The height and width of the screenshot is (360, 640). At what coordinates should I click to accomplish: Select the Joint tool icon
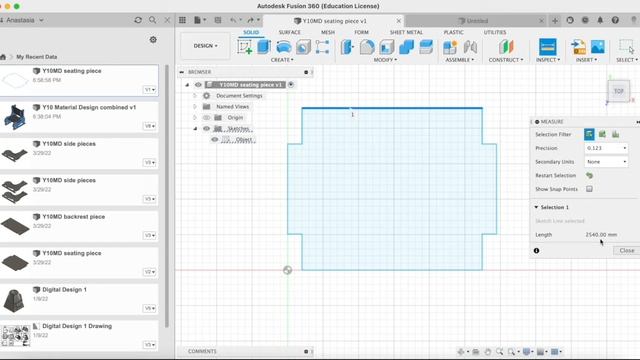tap(470, 47)
